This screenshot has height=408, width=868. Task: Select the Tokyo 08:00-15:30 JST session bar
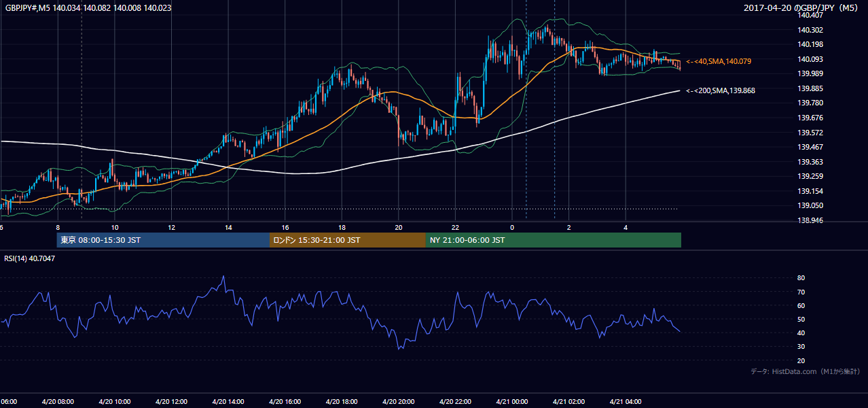point(163,240)
